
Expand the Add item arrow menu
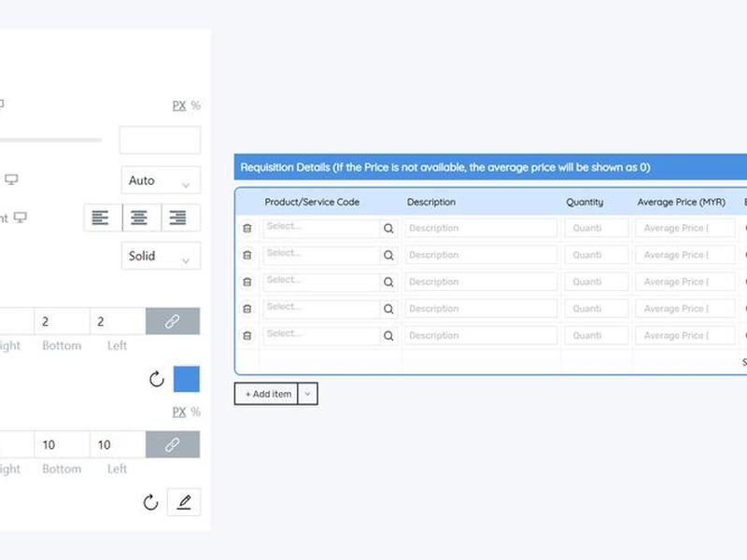(x=308, y=394)
